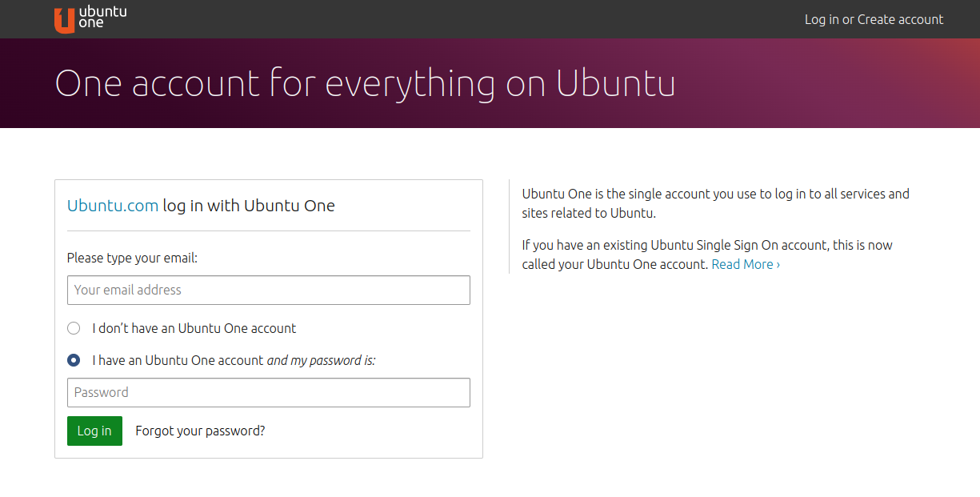Click the "ubuntu one" logo wordmark
The height and width of the screenshot is (497, 980).
105,18
